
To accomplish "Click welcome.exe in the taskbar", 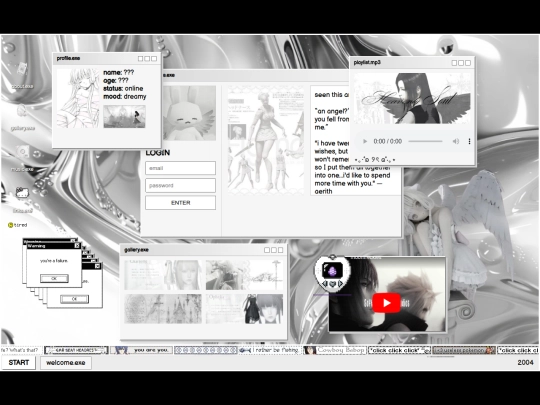I will (x=66, y=363).
